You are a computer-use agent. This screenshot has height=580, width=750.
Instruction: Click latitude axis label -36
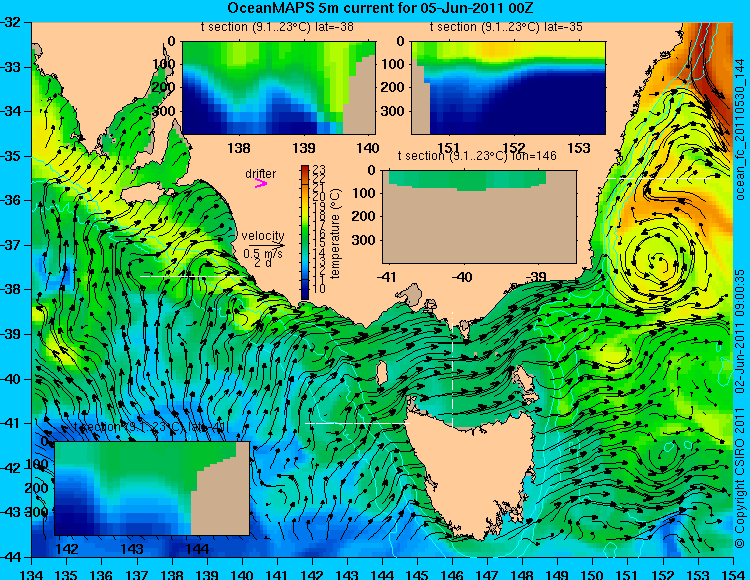(10, 200)
